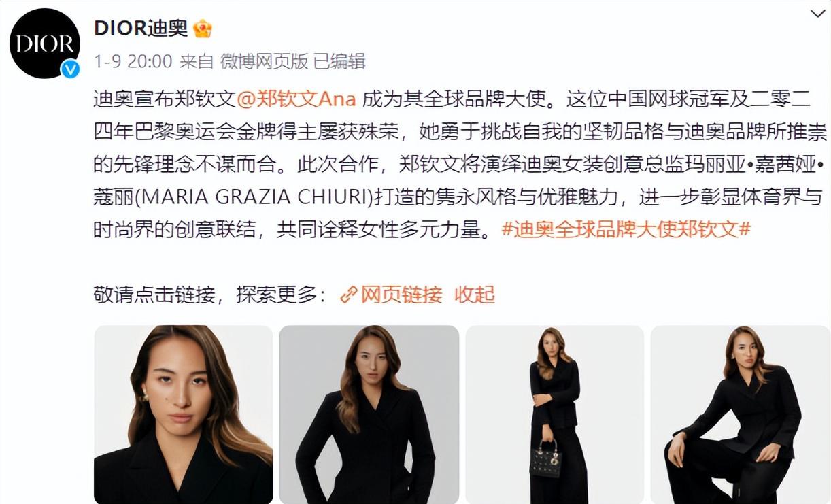Open the post timestamp 1-9 20:00
The height and width of the screenshot is (504, 831).
tap(133, 62)
